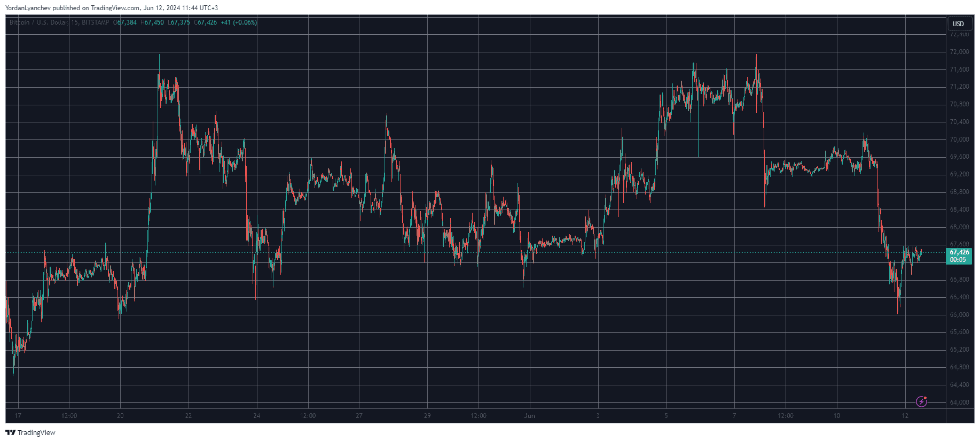980x442 pixels.
Task: Click the date label 27 on time axis
Action: tap(359, 416)
